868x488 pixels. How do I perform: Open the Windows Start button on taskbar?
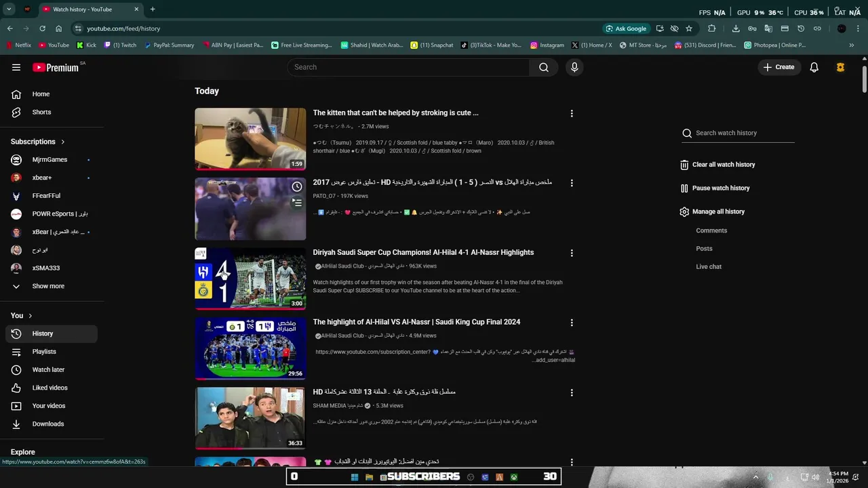(x=354, y=477)
